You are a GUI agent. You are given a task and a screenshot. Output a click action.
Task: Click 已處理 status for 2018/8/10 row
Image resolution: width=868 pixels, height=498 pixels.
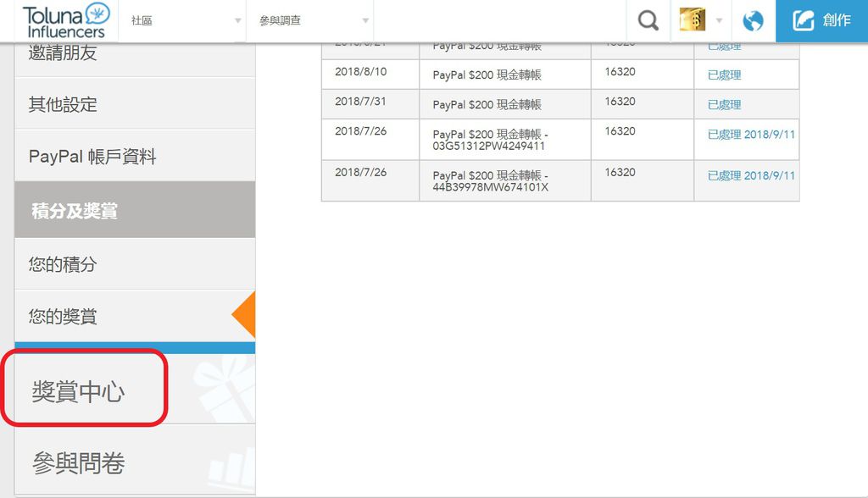click(x=724, y=75)
